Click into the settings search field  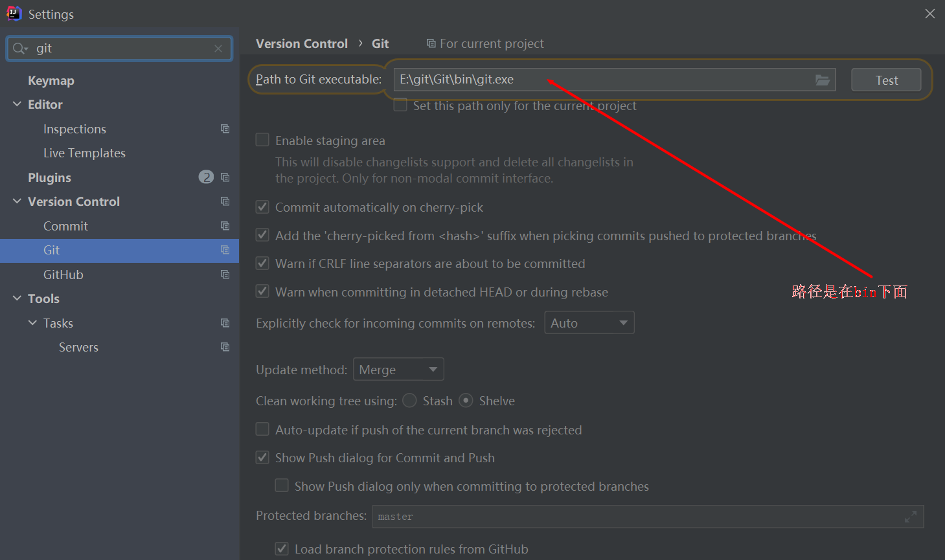(119, 49)
